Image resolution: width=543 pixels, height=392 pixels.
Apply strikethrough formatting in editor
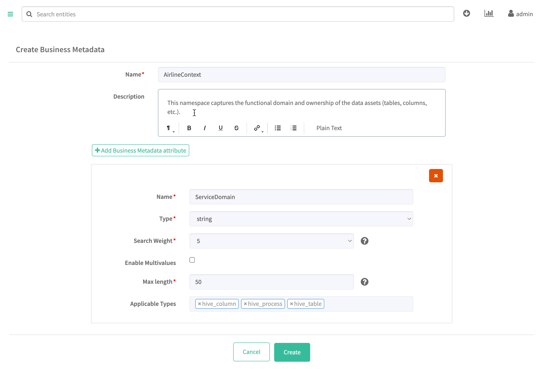[236, 128]
